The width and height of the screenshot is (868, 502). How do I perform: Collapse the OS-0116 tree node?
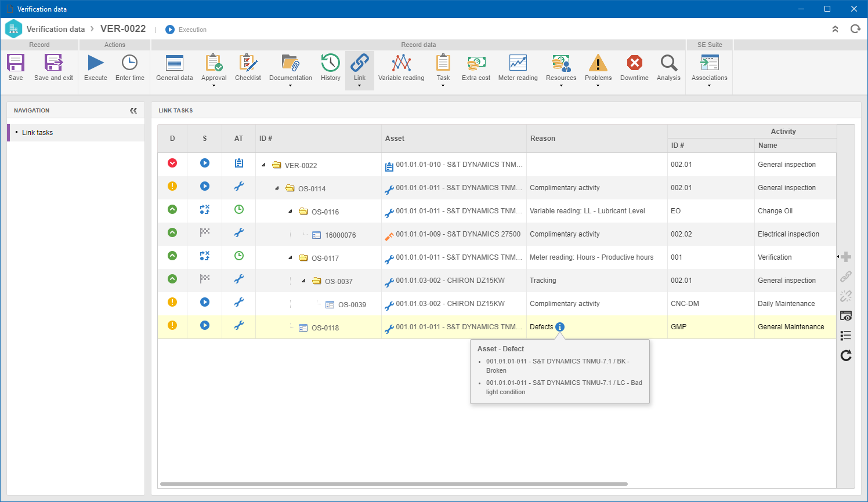pos(290,212)
